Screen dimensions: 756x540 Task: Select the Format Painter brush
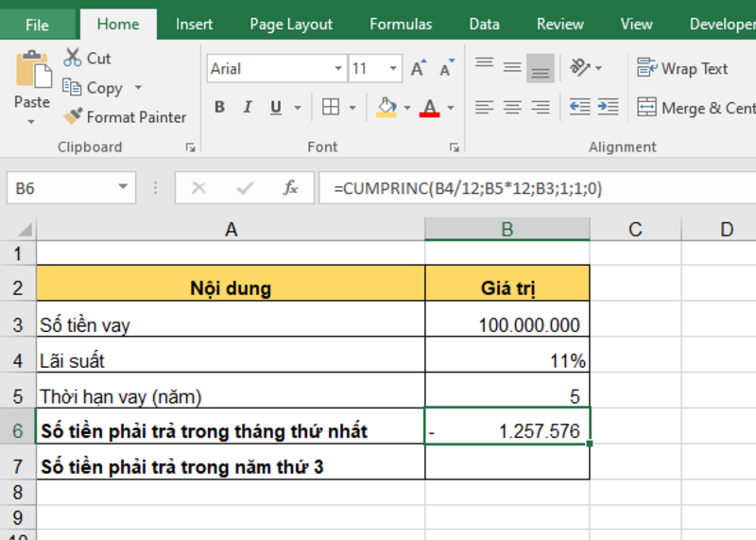[x=74, y=117]
